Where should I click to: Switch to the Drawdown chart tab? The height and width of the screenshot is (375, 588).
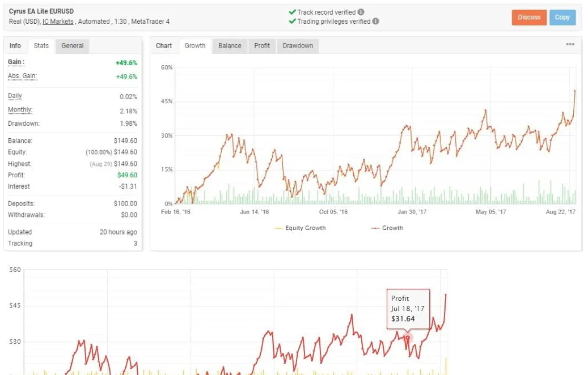[x=298, y=46]
